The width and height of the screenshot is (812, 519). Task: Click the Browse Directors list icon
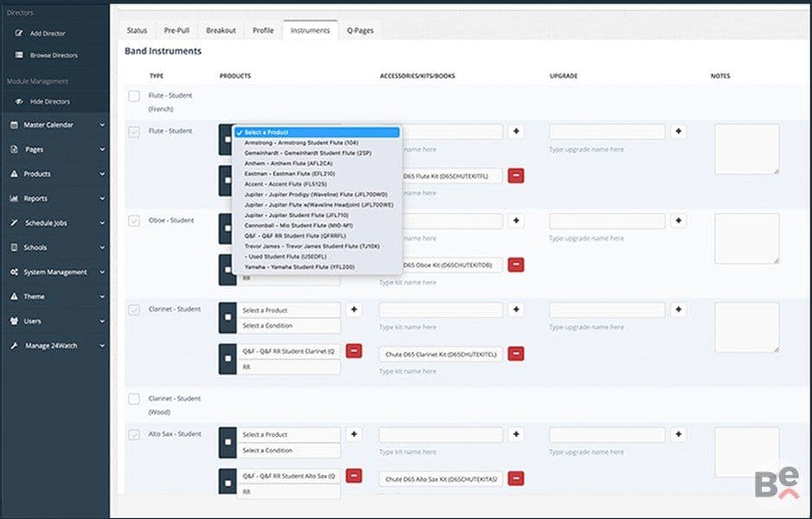tap(19, 54)
